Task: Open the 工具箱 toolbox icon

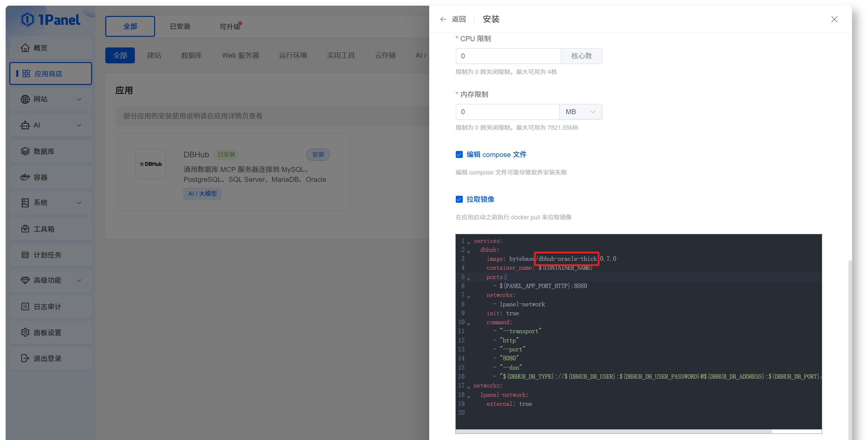Action: (25, 229)
